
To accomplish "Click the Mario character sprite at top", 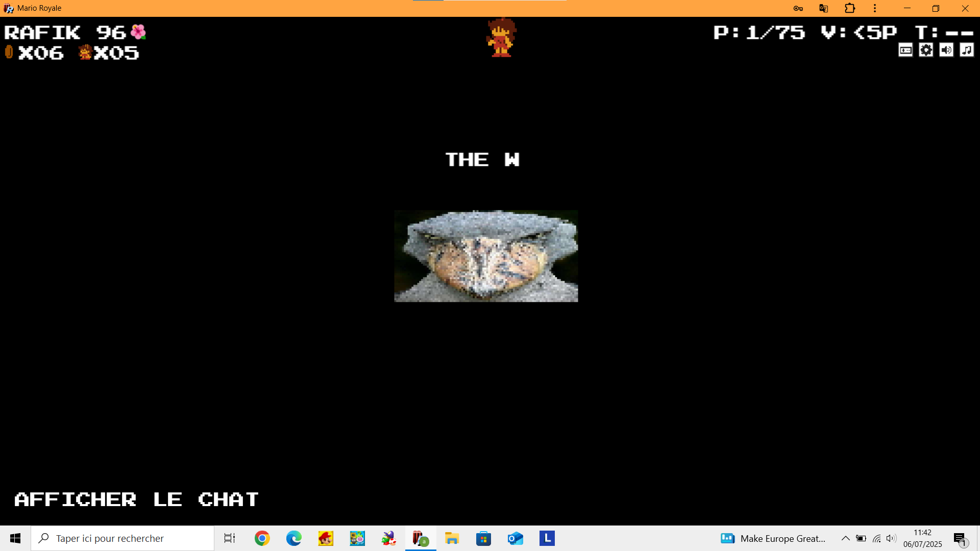I will 501,37.
